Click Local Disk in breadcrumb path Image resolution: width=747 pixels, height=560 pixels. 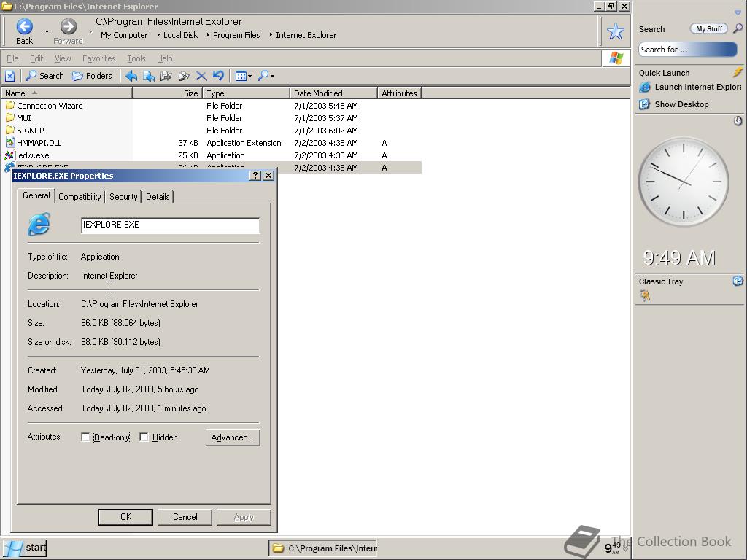[180, 35]
